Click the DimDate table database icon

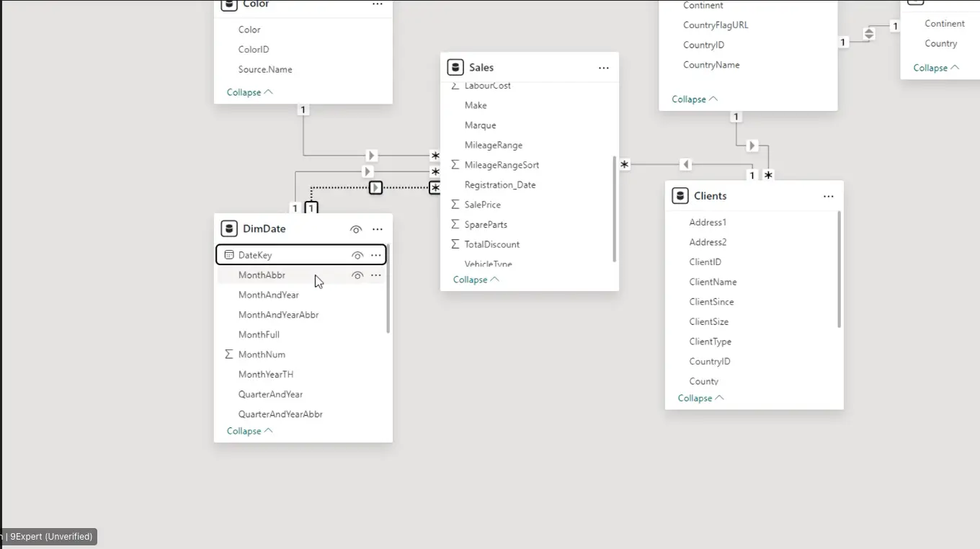[x=229, y=229]
